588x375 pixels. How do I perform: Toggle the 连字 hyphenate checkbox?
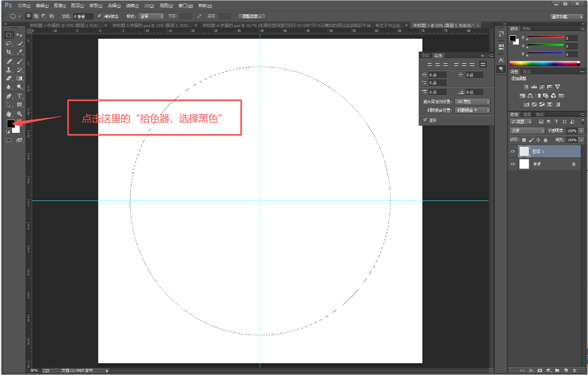coord(425,120)
